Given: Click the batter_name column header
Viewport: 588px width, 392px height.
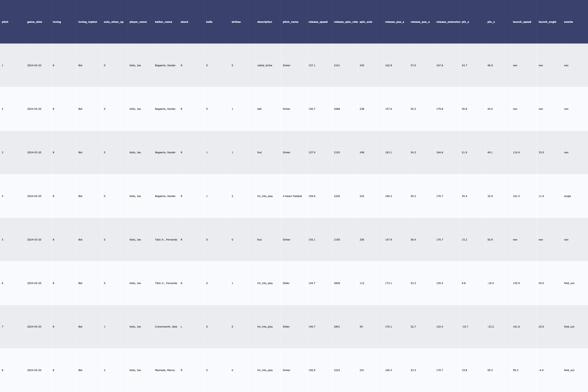Looking at the screenshot, I should pyautogui.click(x=163, y=22).
